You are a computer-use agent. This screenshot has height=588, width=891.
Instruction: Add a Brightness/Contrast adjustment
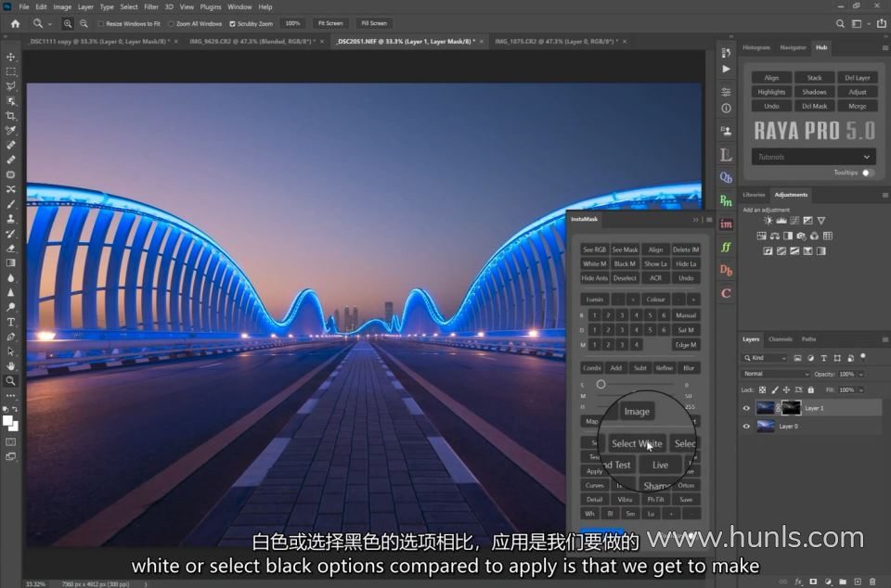[768, 221]
